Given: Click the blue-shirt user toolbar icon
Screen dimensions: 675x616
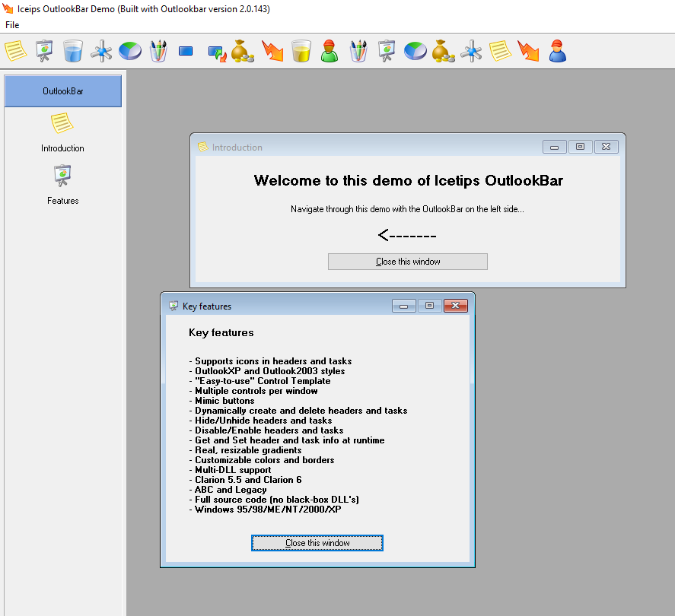Looking at the screenshot, I should tap(558, 51).
